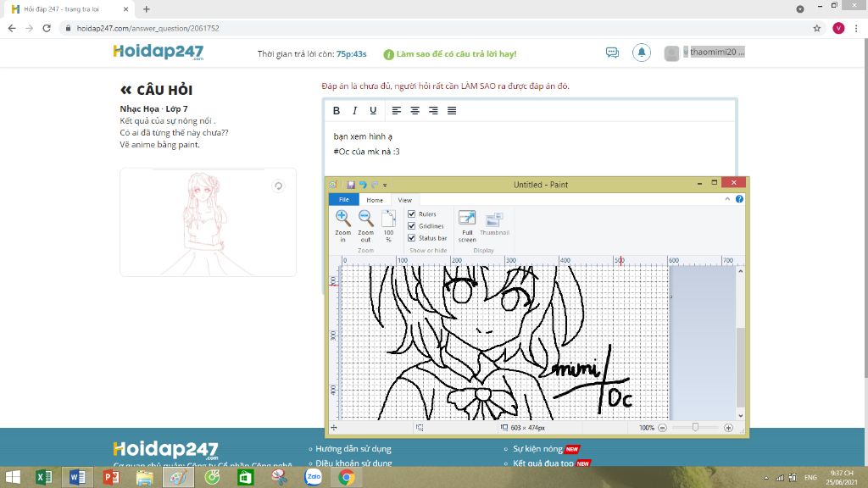Open Customize Quick Access Toolbar dropdown

tap(385, 186)
